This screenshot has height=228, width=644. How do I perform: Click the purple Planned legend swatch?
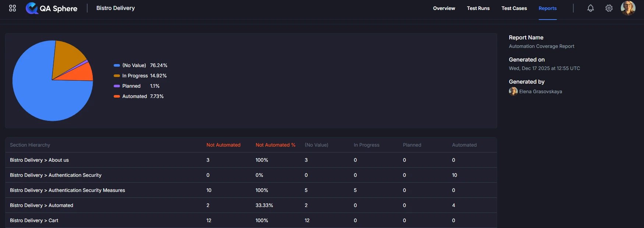pos(117,86)
